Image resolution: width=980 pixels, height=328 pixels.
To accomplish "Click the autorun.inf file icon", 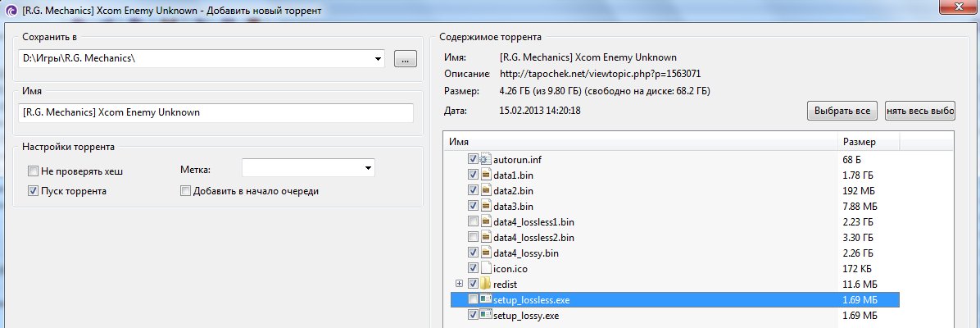I will 486,159.
